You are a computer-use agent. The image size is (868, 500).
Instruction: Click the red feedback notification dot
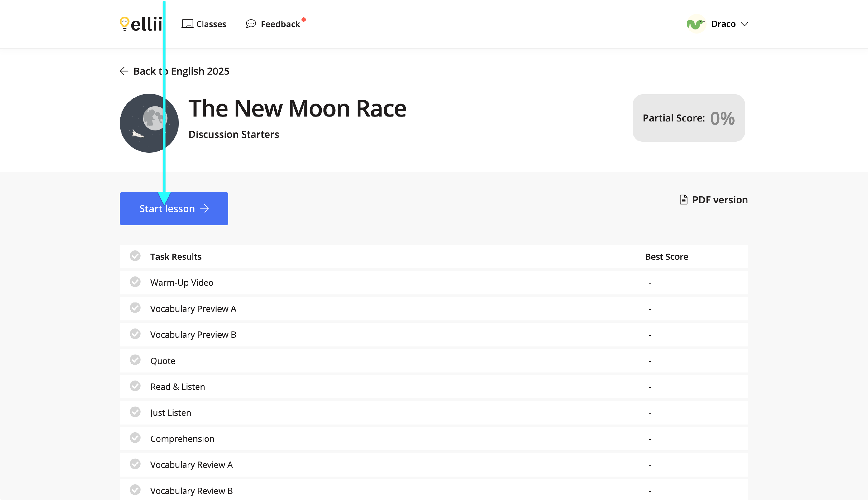(304, 20)
